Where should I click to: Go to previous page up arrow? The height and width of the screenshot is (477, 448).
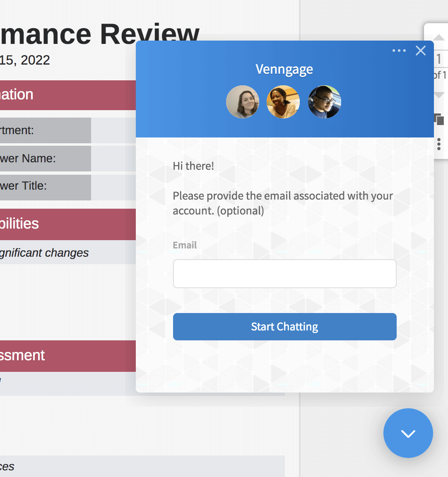[x=438, y=37]
